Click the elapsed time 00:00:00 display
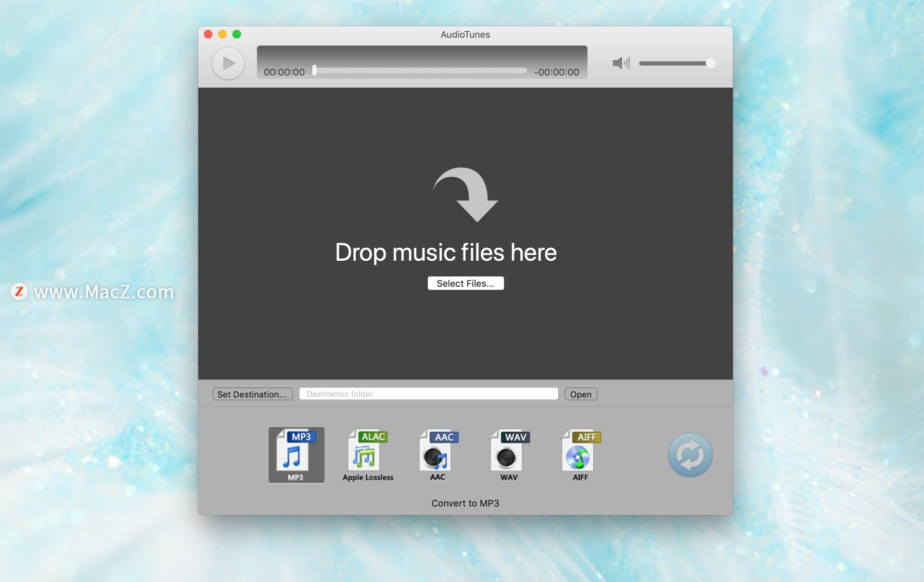 tap(284, 72)
